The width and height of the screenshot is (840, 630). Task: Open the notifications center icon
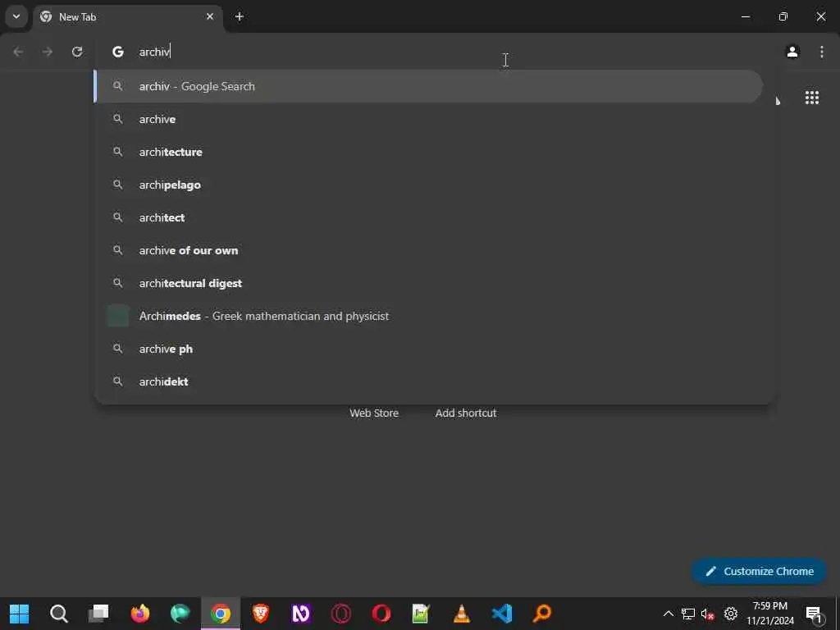[815, 614]
